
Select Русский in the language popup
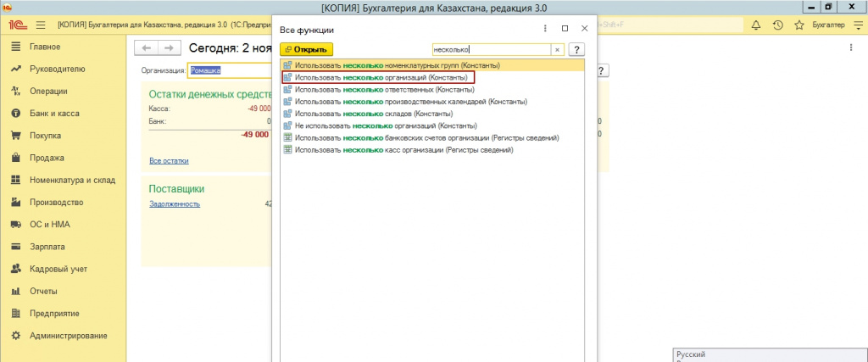tap(692, 354)
